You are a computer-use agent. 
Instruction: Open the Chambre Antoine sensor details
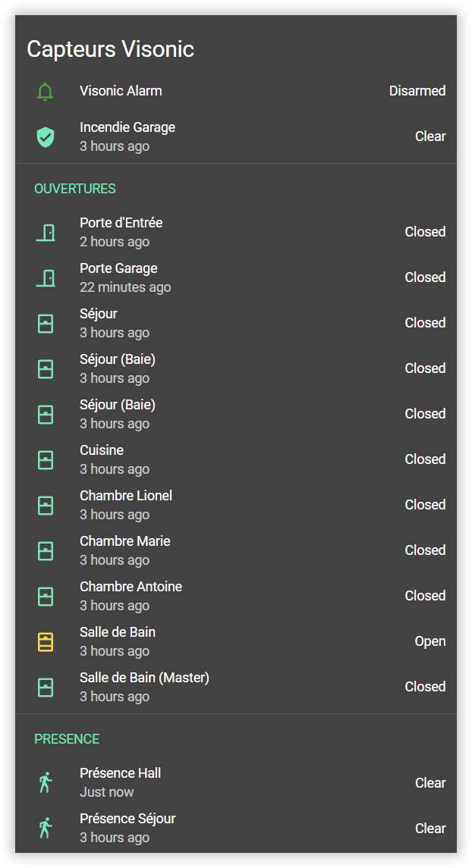[131, 587]
